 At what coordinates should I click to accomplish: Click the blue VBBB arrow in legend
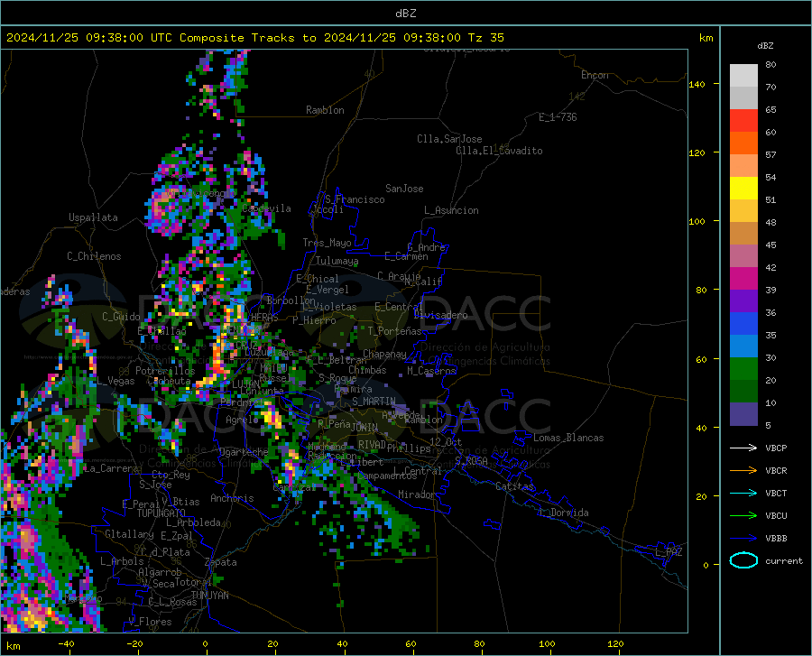(743, 538)
